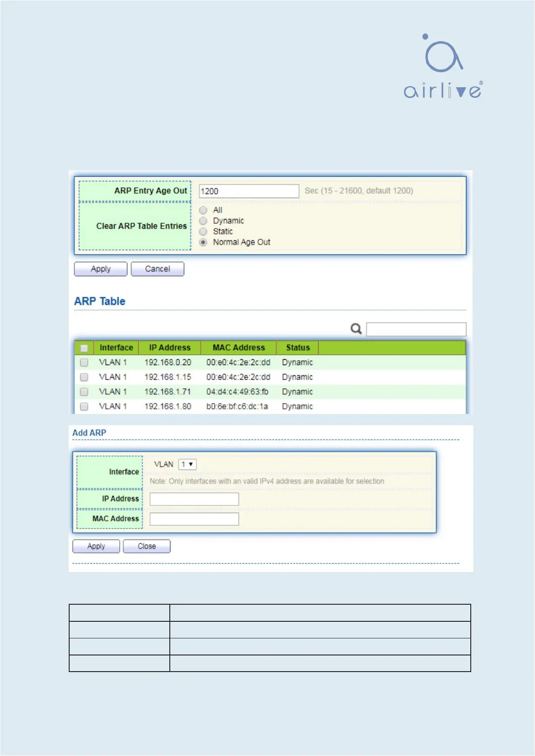Sort by the IP Address column header
535x756 pixels.
pos(169,347)
